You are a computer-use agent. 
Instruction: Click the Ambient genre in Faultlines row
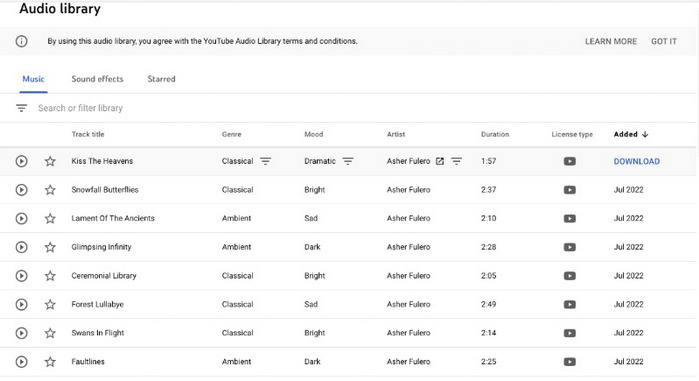click(x=236, y=361)
